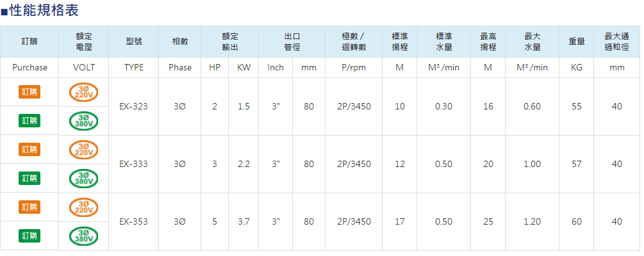
Task: Click the 3Ø 220V badge in EX-333 row
Action: tap(84, 149)
